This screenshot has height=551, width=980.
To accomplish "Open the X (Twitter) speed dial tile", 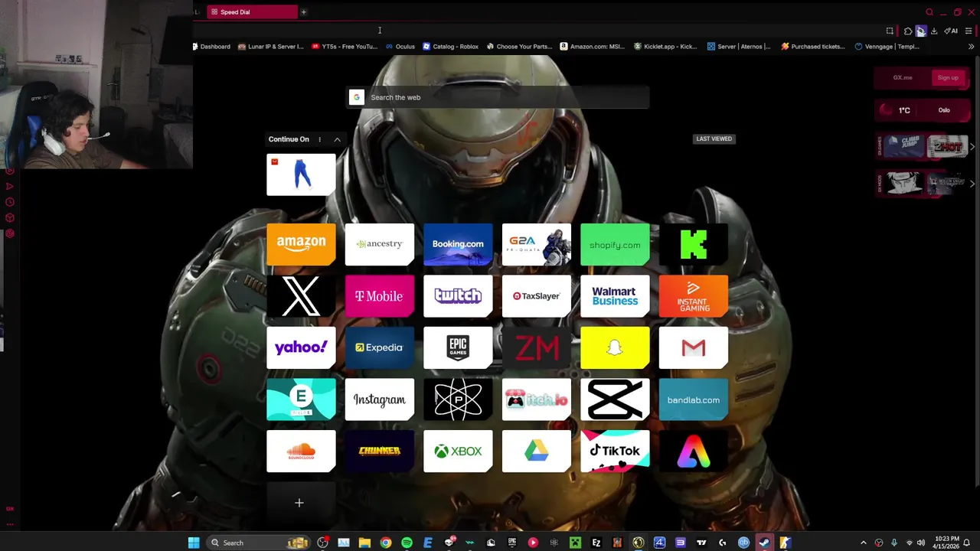I will pos(301,296).
